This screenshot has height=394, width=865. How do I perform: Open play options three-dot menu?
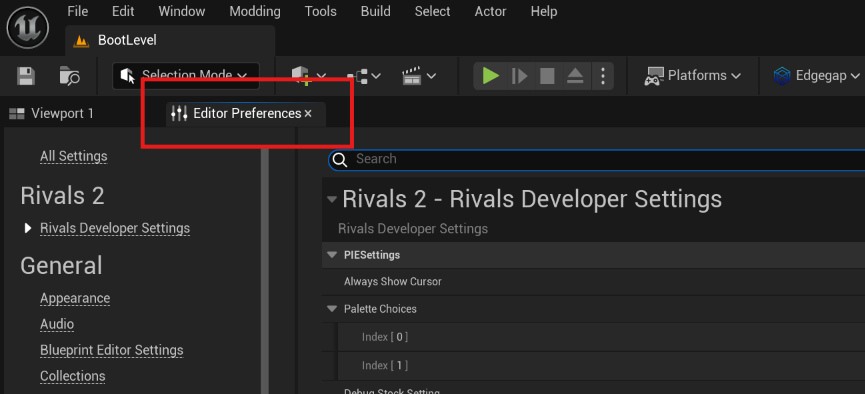click(x=603, y=76)
